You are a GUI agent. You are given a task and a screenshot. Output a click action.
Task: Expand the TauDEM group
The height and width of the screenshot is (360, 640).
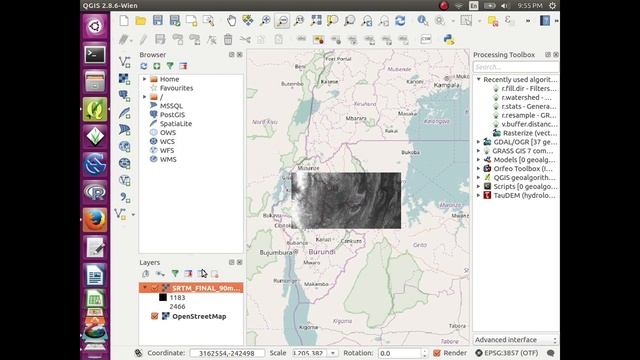(x=479, y=196)
